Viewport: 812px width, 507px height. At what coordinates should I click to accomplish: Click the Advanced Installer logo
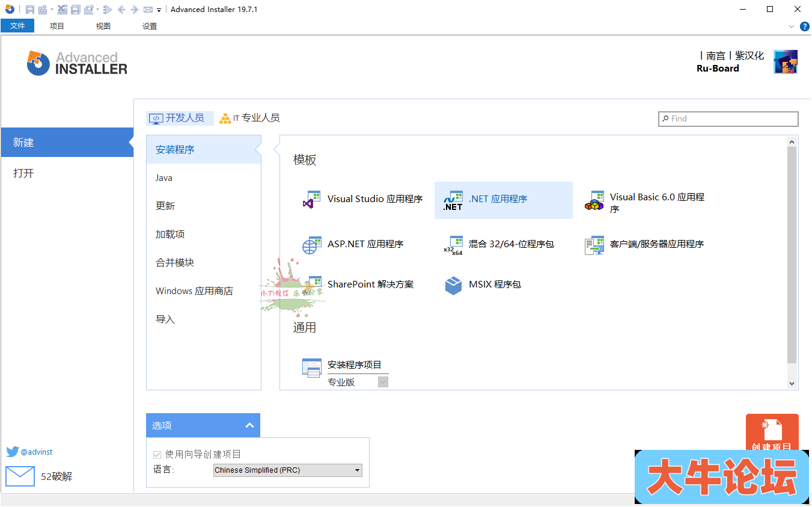click(77, 63)
